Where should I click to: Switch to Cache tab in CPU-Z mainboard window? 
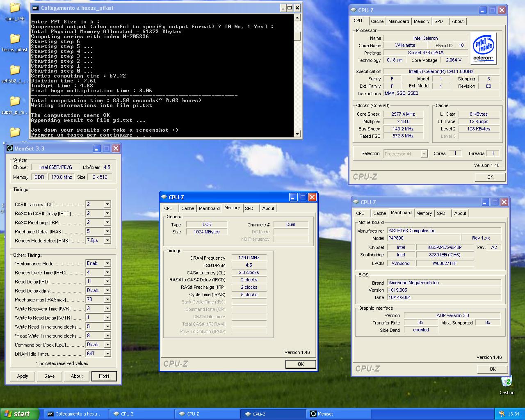pyautogui.click(x=379, y=213)
